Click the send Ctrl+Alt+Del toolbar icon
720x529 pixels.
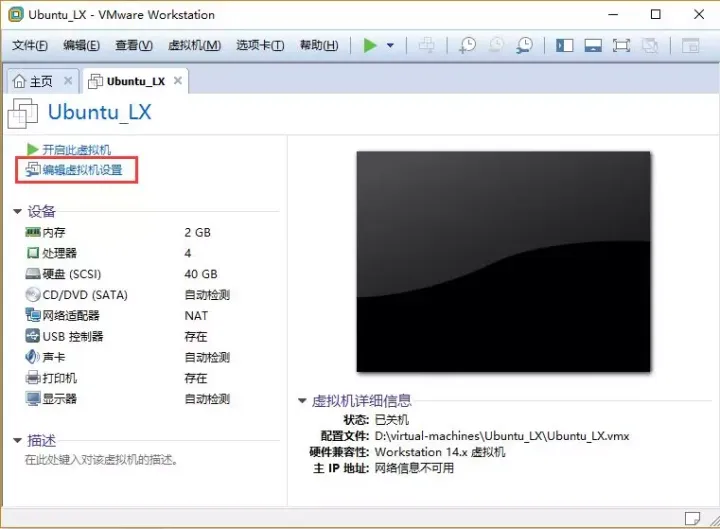pos(427,45)
